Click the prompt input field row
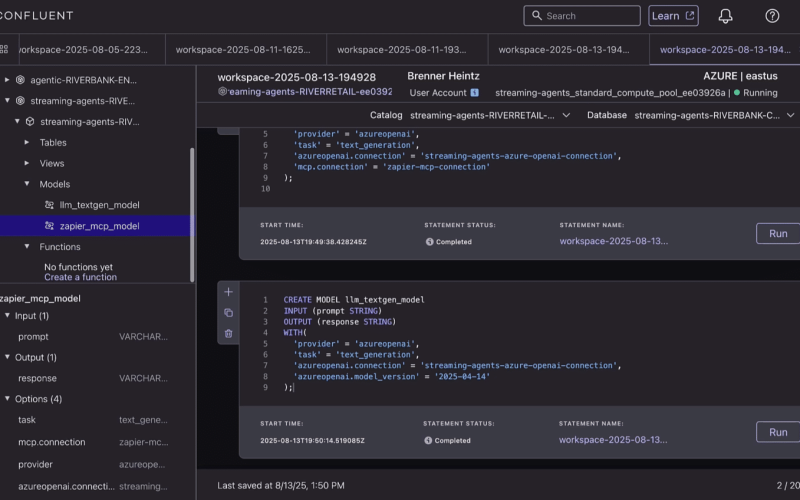Viewport: 800px width, 500px height. [x=95, y=337]
